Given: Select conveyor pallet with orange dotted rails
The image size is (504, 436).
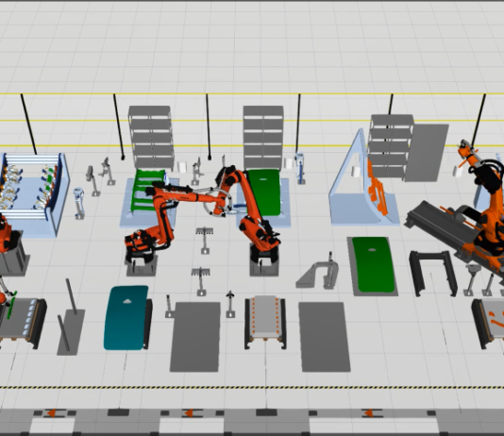Looking at the screenshot, I should pyautogui.click(x=265, y=322).
